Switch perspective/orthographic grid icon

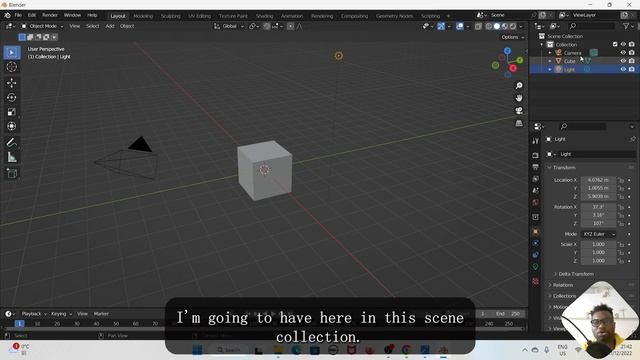(x=519, y=123)
